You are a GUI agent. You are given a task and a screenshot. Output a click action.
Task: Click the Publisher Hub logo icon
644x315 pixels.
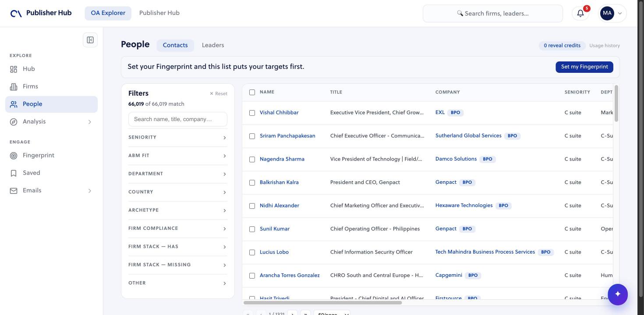point(16,14)
